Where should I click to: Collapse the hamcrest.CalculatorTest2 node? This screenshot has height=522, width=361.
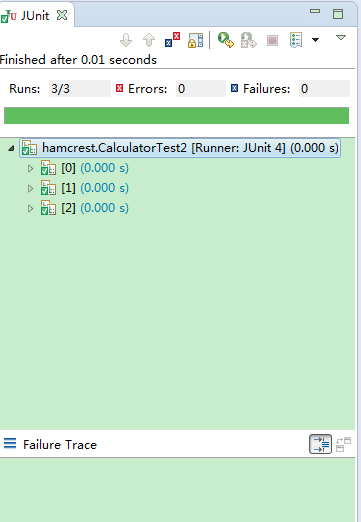pos(11,148)
